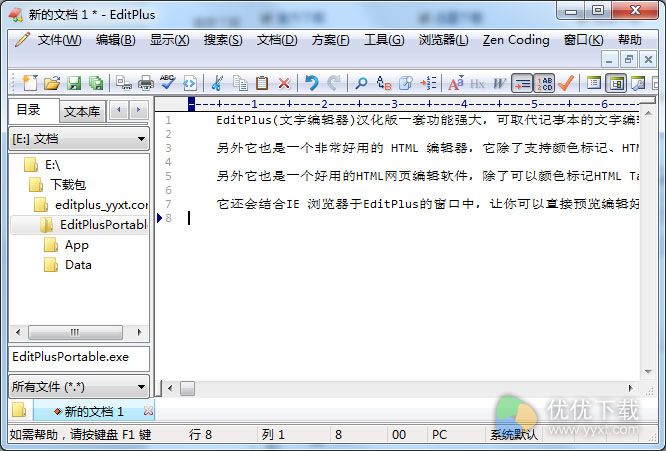This screenshot has width=666, height=451.
Task: Click the 系统默认 encoding in status bar
Action: [514, 434]
